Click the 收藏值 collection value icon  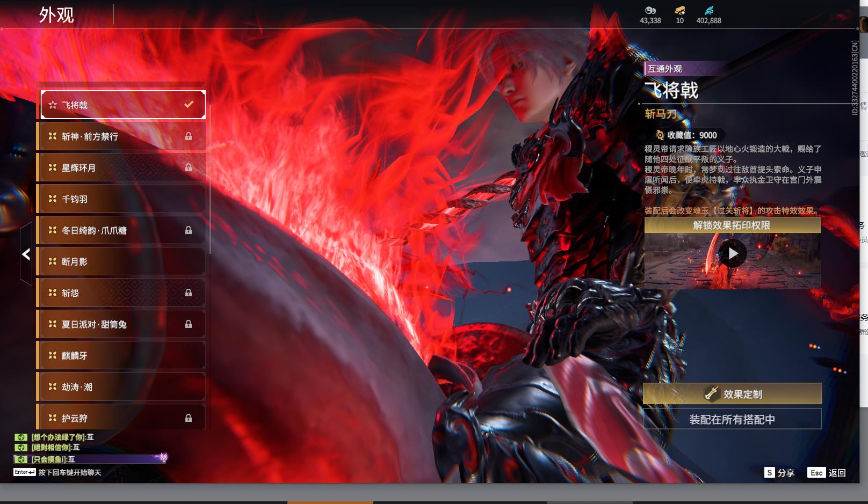click(660, 135)
